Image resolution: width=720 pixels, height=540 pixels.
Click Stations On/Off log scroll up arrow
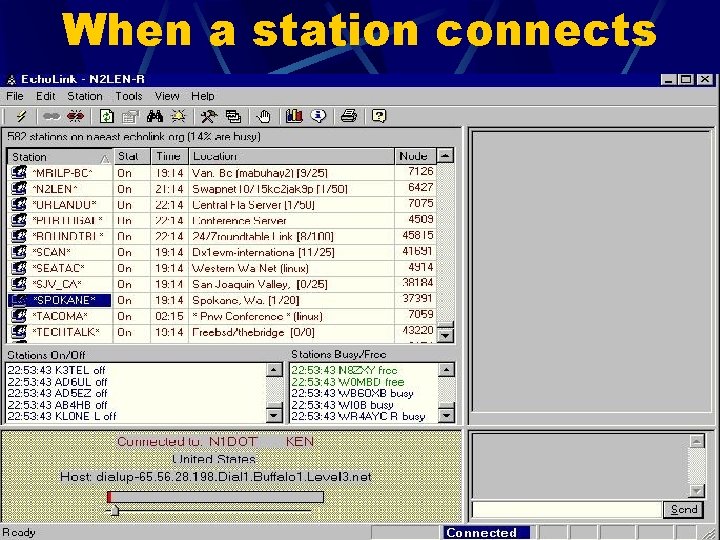[274, 370]
